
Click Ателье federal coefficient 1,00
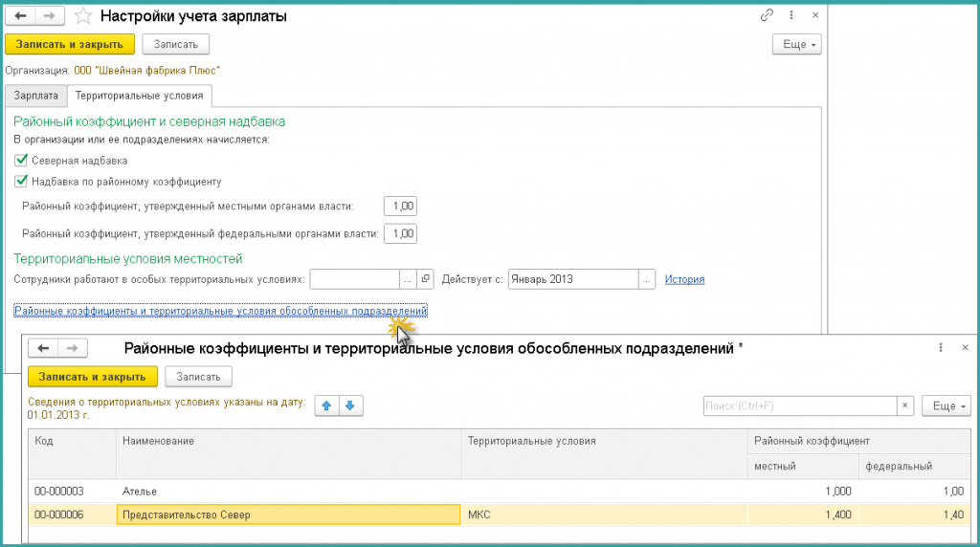pyautogui.click(x=915, y=492)
